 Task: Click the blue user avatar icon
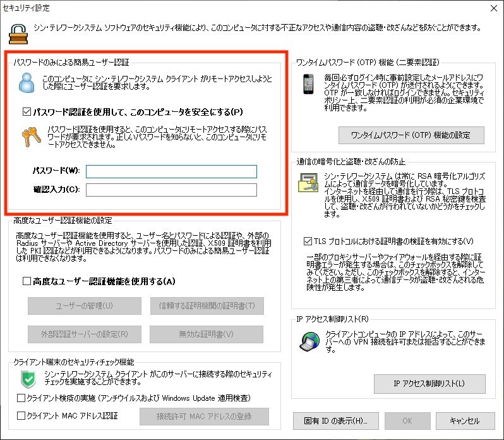pos(27,83)
